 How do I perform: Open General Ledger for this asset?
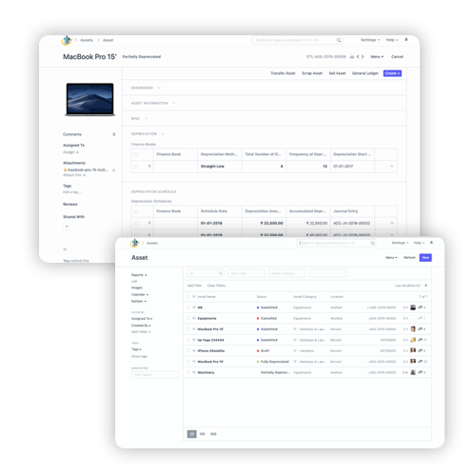tap(366, 73)
